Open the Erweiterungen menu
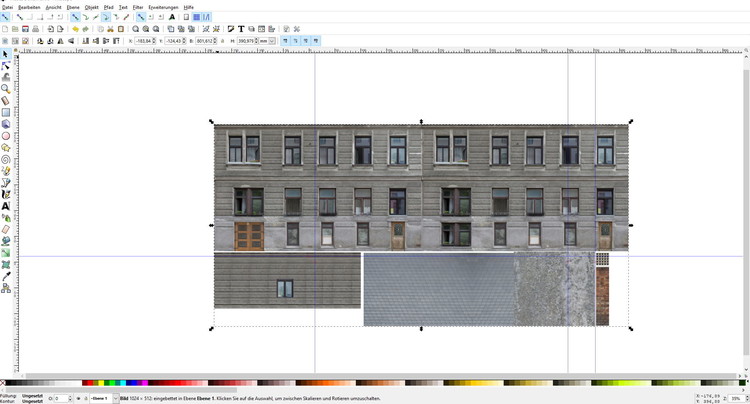The width and height of the screenshot is (750, 404). pos(163,6)
